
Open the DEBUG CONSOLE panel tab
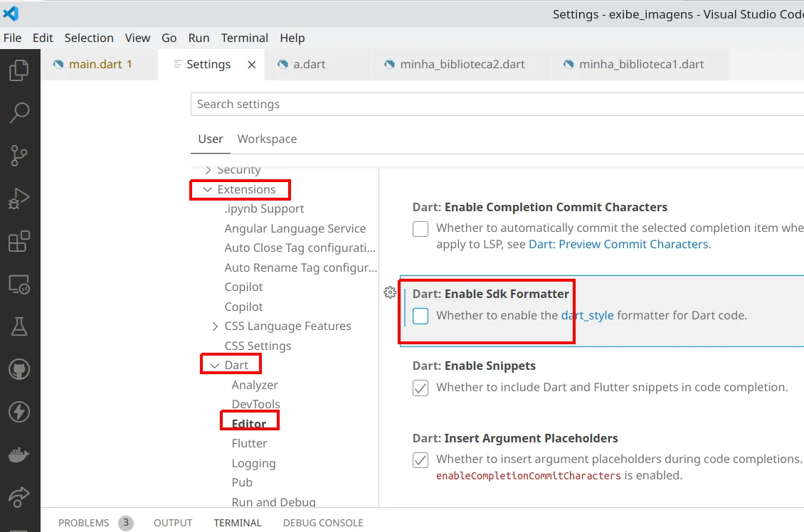[x=323, y=523]
